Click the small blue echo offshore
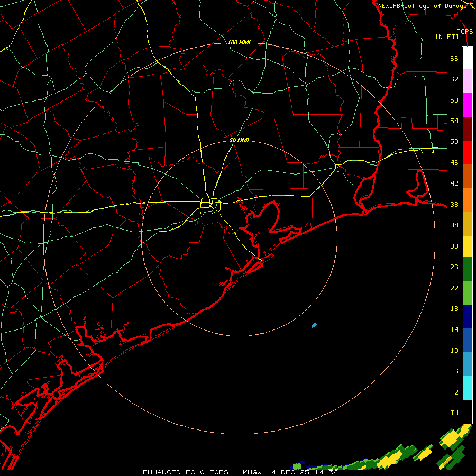The width and height of the screenshot is (476, 476). tap(315, 325)
